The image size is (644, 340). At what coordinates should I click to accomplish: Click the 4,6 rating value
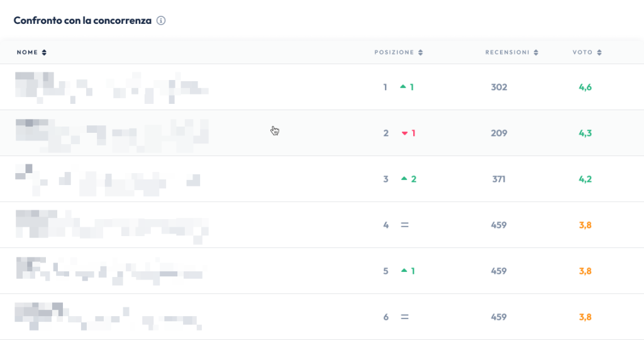tap(585, 87)
